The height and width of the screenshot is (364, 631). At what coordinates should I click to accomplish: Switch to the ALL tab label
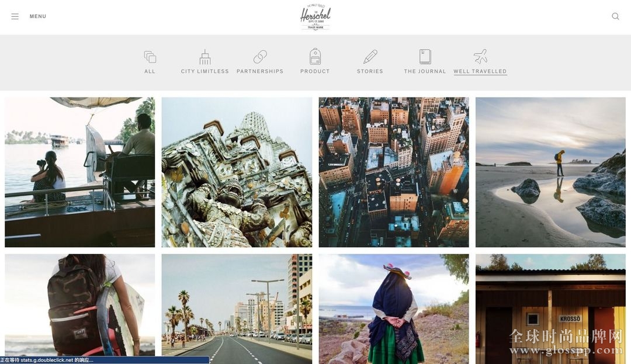150,71
